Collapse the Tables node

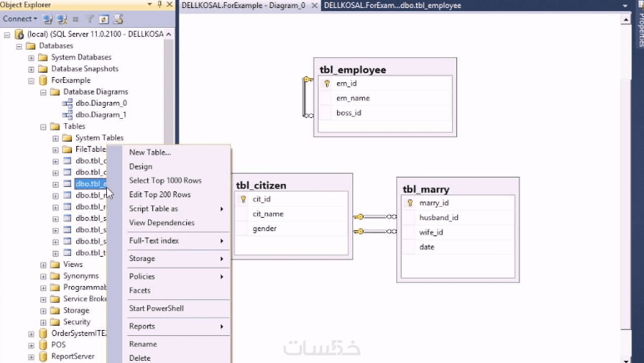[x=43, y=127]
